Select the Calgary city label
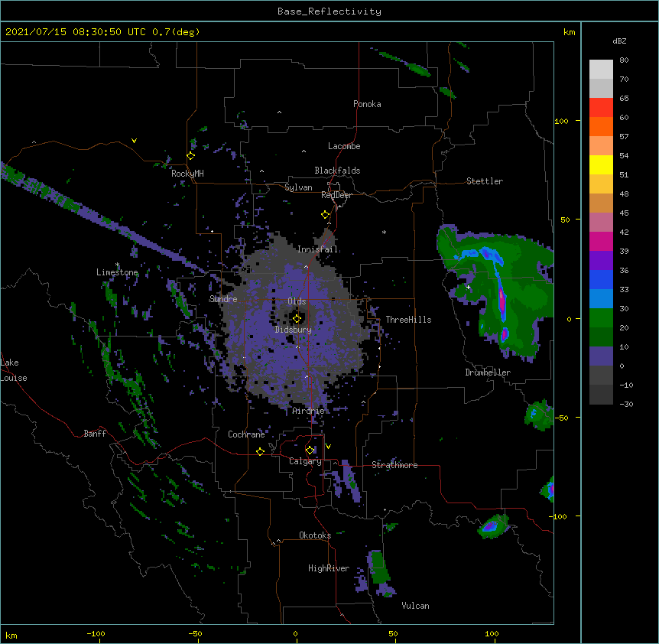659x644 pixels. click(306, 461)
